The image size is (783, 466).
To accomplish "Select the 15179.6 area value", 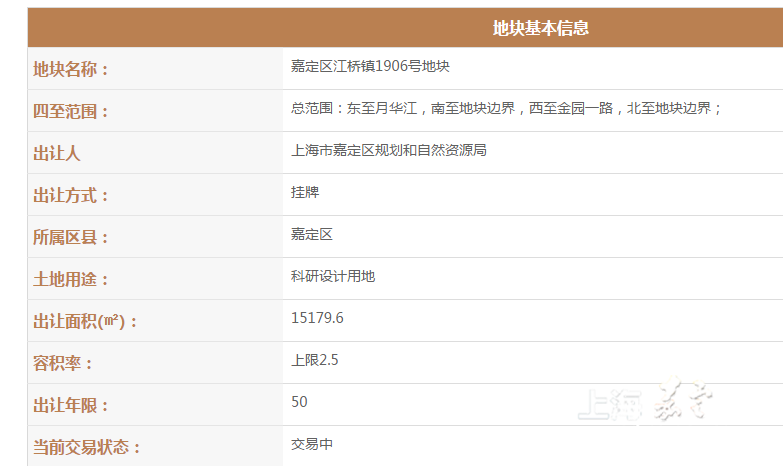I will coord(317,318).
